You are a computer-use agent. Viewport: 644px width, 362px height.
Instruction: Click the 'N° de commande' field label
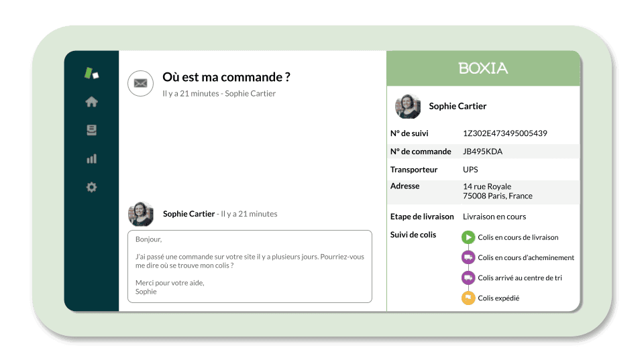click(421, 152)
